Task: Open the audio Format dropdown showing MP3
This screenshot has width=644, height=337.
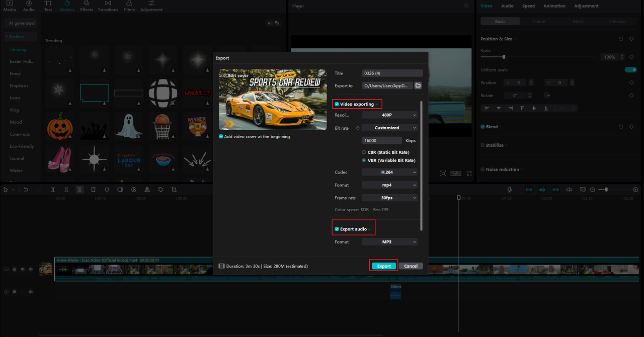Action: pyautogui.click(x=389, y=242)
